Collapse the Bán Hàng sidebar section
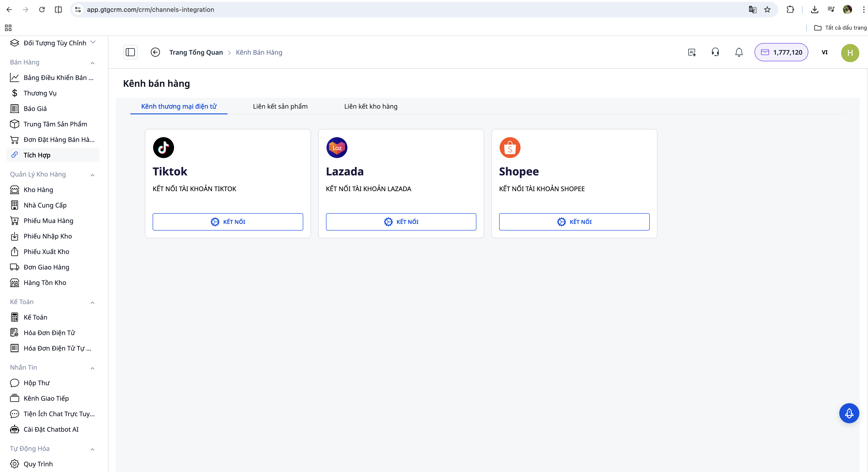This screenshot has height=472, width=868. (x=92, y=63)
